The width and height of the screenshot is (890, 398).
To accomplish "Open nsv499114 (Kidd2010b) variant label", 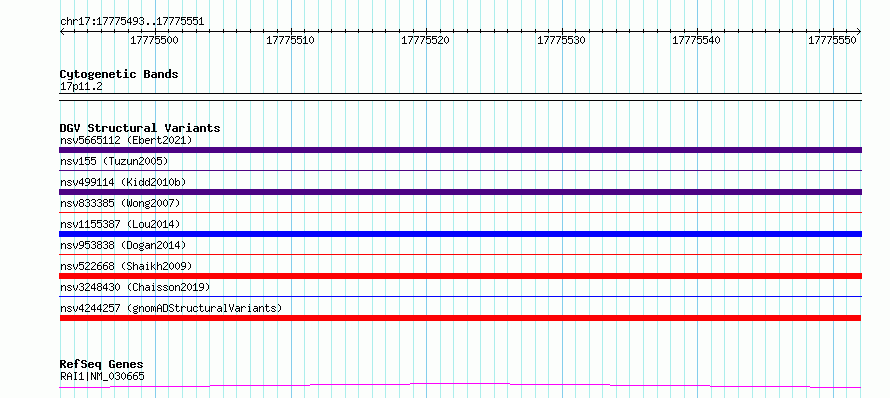I will tap(123, 182).
